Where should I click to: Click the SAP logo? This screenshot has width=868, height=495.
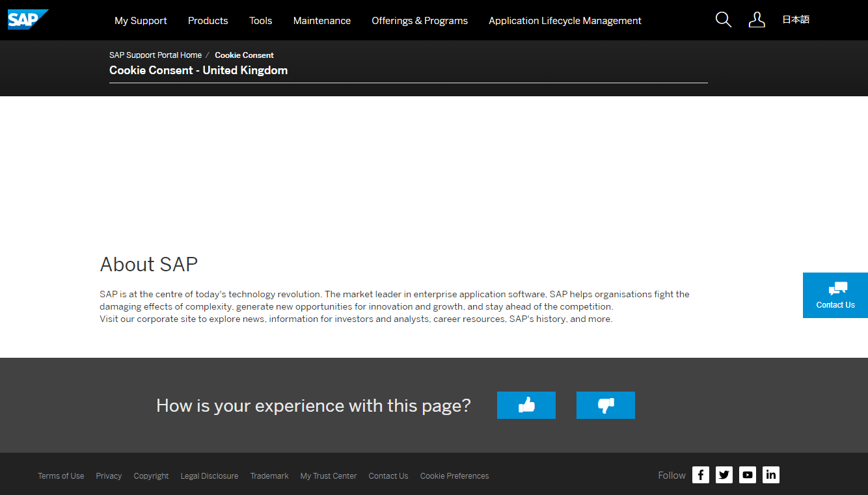click(x=28, y=20)
